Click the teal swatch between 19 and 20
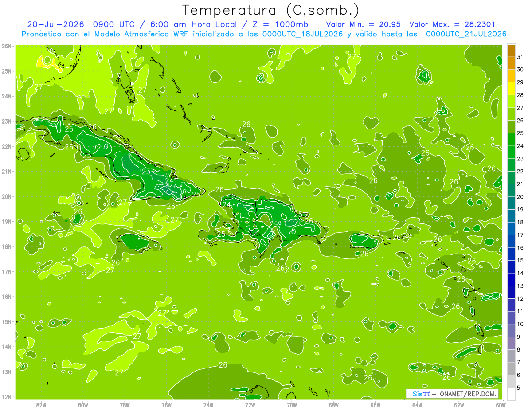The width and height of the screenshot is (532, 411). click(x=511, y=203)
